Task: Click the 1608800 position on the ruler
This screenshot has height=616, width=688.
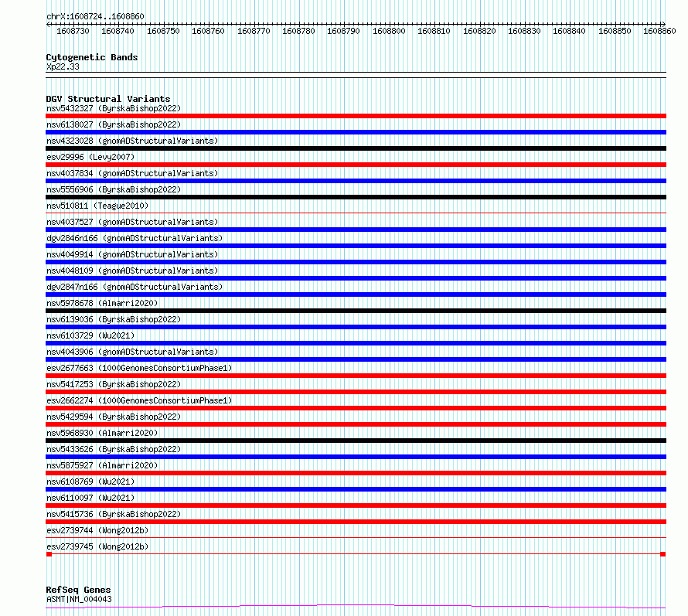Action: [389, 31]
